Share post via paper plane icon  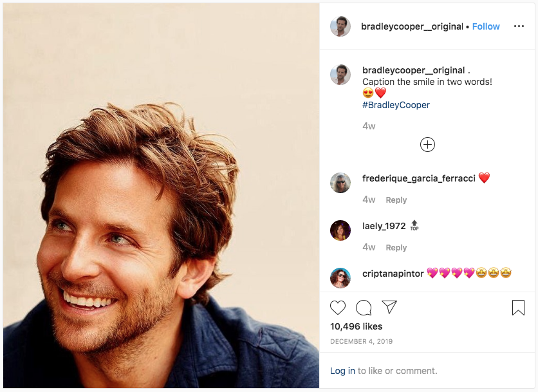(x=389, y=307)
